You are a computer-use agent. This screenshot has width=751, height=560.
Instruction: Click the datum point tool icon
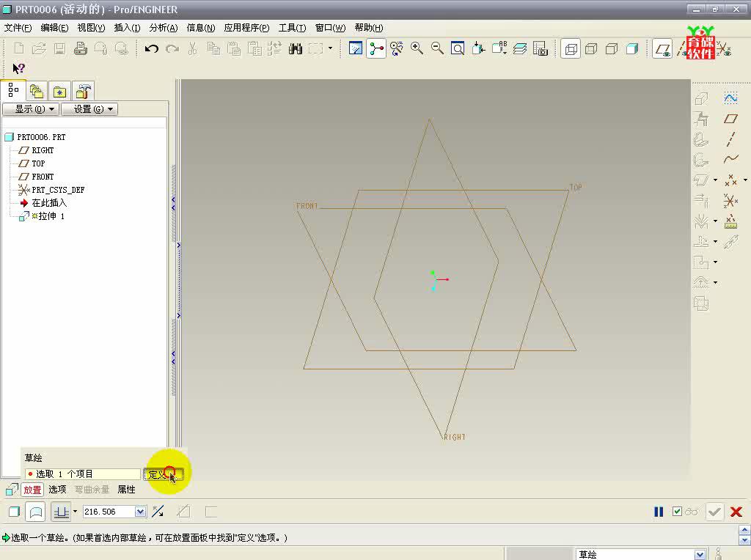point(730,180)
